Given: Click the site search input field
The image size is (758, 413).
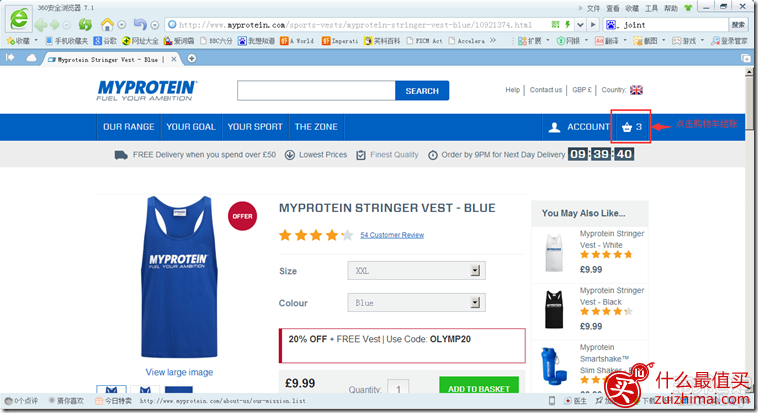Looking at the screenshot, I should pos(316,90).
